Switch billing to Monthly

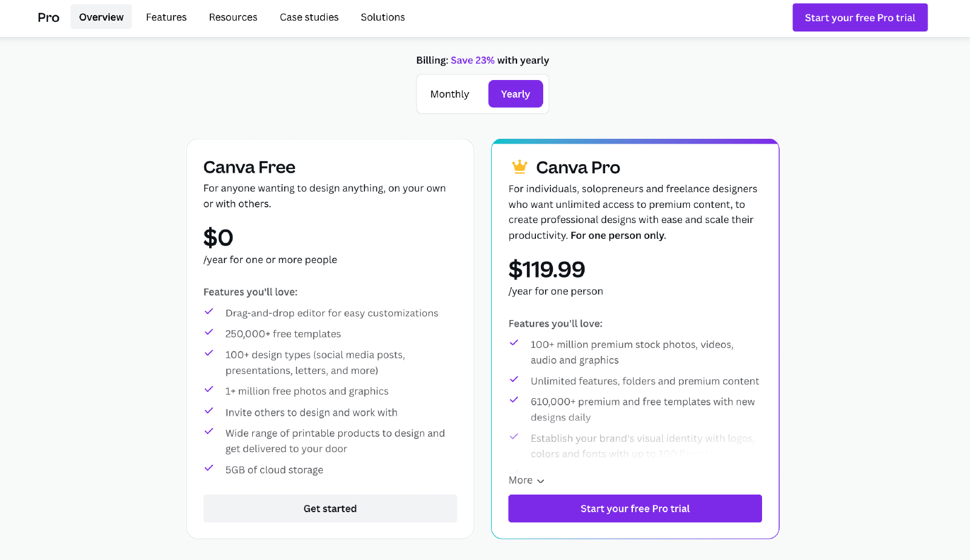pos(450,94)
